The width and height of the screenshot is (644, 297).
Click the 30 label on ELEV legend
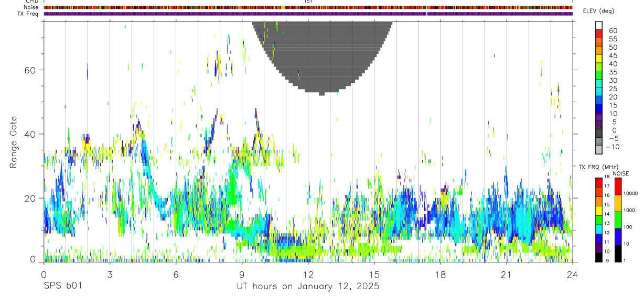point(613,80)
